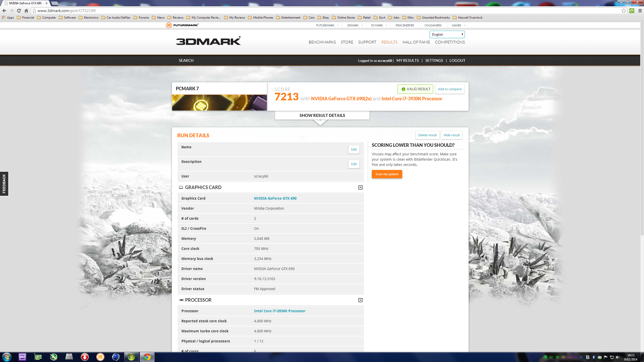The height and width of the screenshot is (362, 644).
Task: Click the 3DMARK site logo
Action: pyautogui.click(x=208, y=41)
